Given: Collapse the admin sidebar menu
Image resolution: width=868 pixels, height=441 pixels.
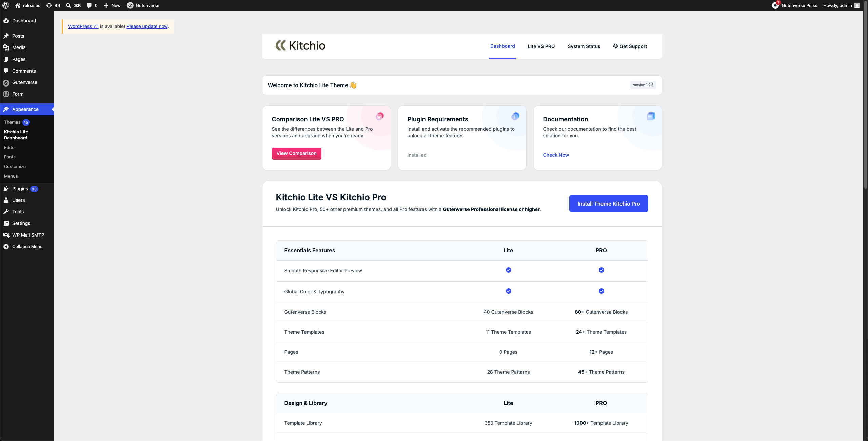Looking at the screenshot, I should [x=27, y=247].
